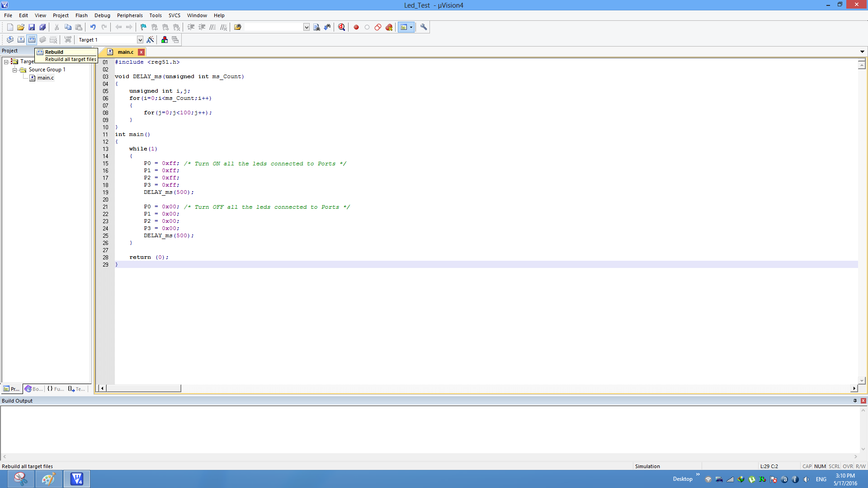
Task: Select Source Group 1 in the project tree
Action: 47,70
